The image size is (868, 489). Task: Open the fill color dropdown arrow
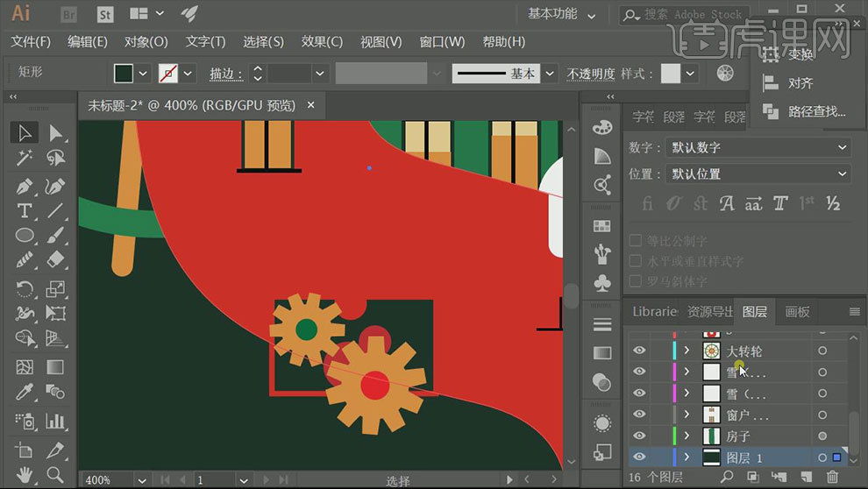pyautogui.click(x=143, y=73)
